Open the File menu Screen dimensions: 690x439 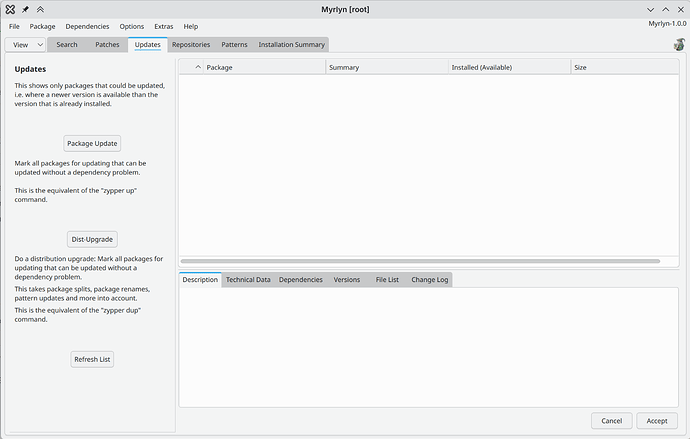pyautogui.click(x=14, y=26)
